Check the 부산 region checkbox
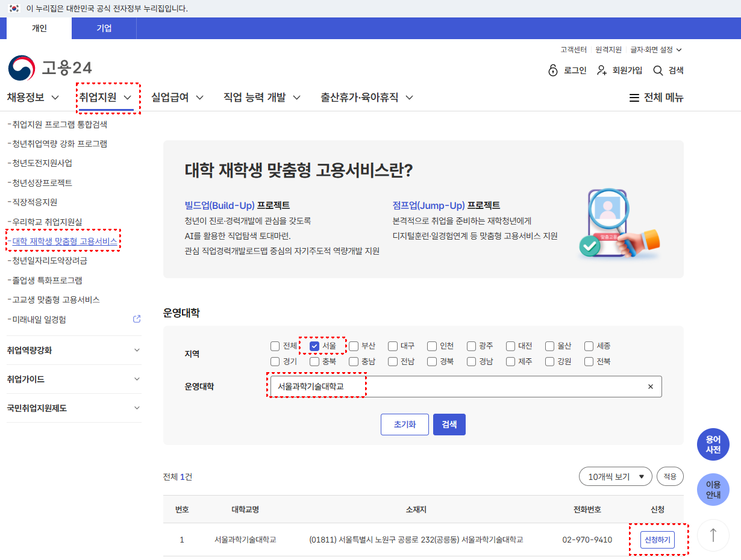This screenshot has width=741, height=560. click(354, 346)
